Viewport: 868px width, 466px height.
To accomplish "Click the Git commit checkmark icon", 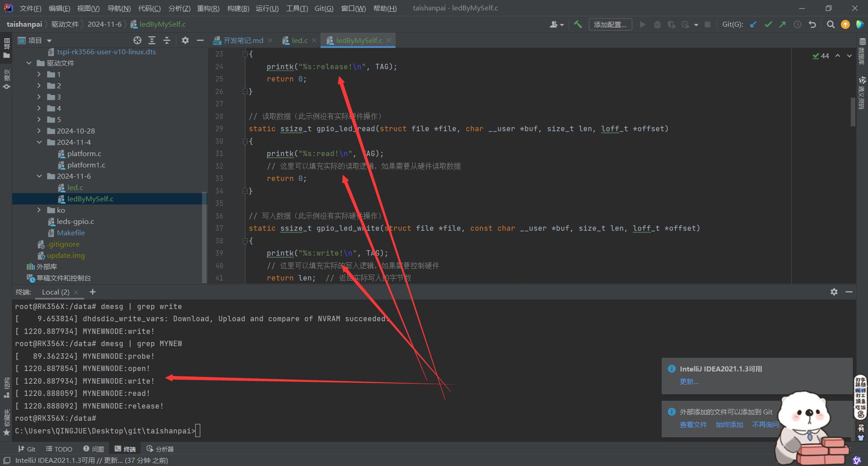I will click(768, 24).
